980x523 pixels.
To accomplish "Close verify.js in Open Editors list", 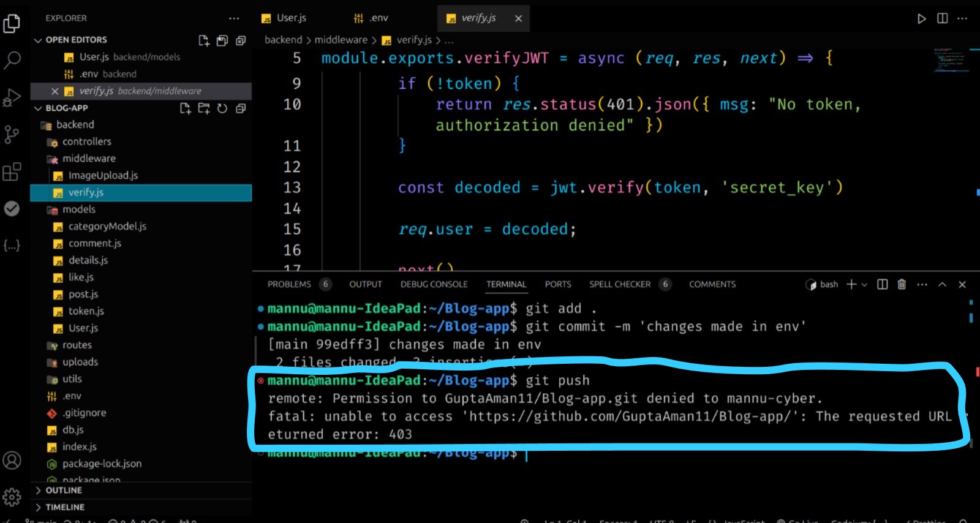I will pos(55,91).
